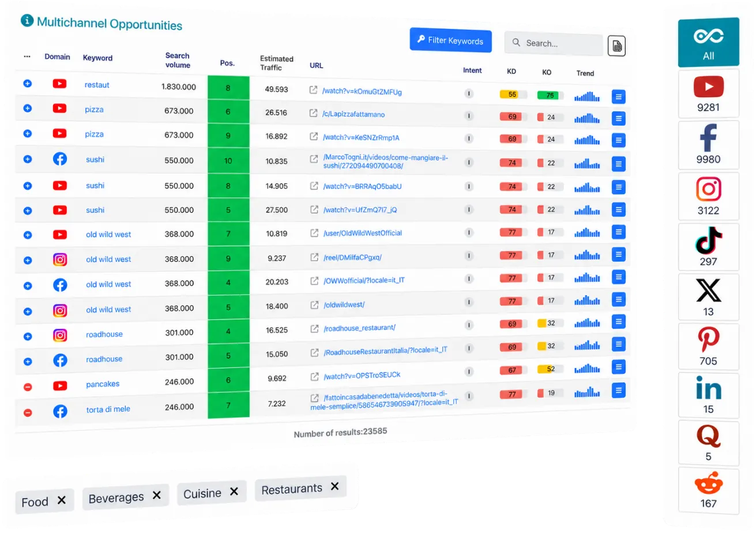Expand the old wild west YouTube row
This screenshot has height=552, width=756.
click(27, 235)
